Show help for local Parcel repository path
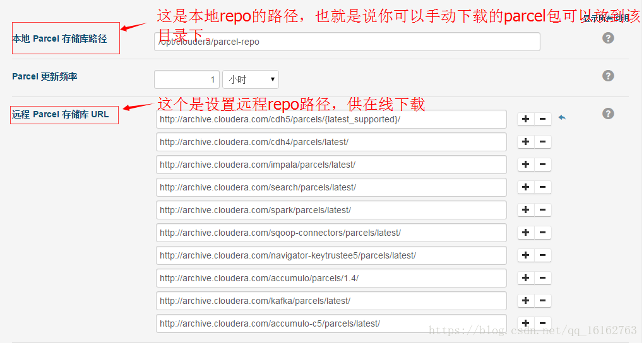 click(608, 38)
